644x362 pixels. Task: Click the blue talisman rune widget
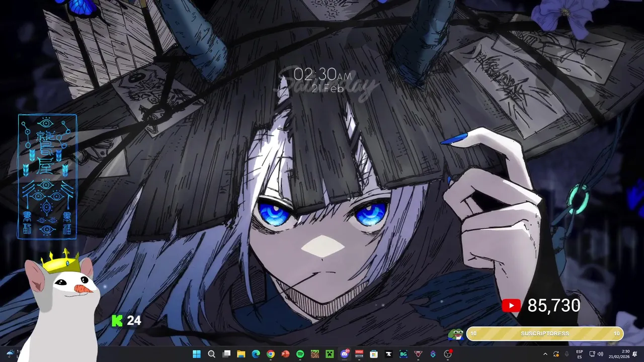47,176
